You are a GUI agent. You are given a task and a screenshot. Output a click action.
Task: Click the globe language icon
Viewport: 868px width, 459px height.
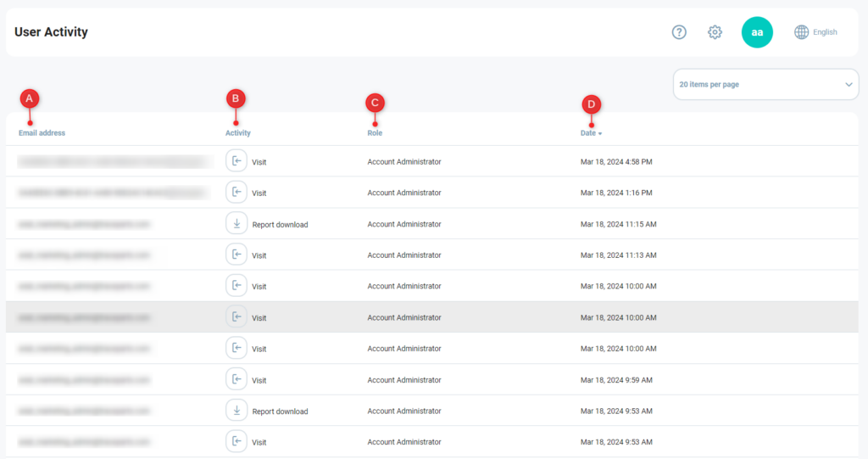point(801,32)
